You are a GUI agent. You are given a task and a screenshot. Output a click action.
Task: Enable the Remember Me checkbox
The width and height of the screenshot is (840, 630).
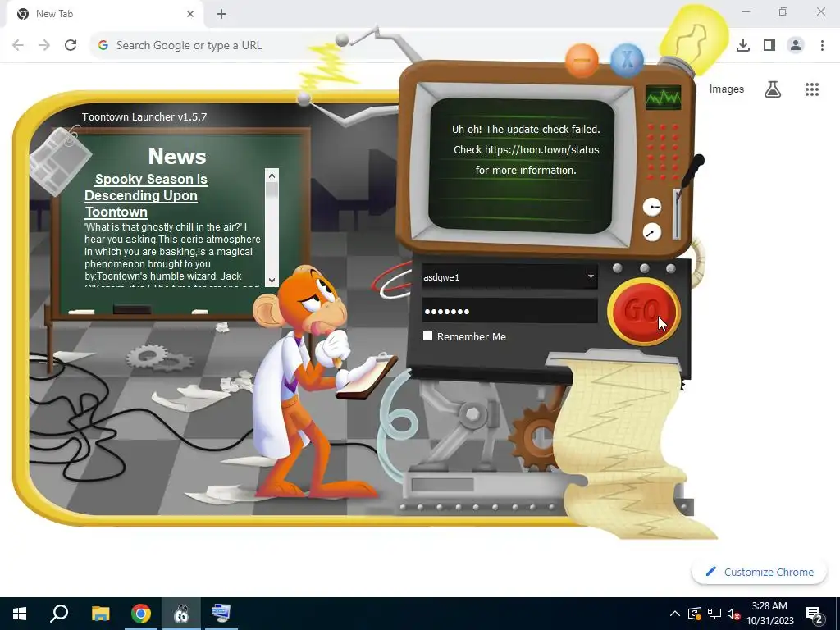(427, 336)
